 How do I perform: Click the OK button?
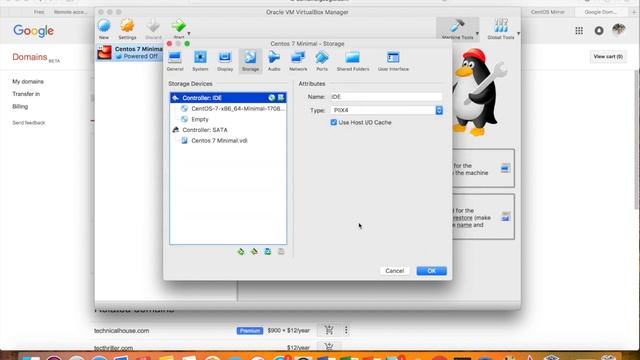pyautogui.click(x=431, y=271)
